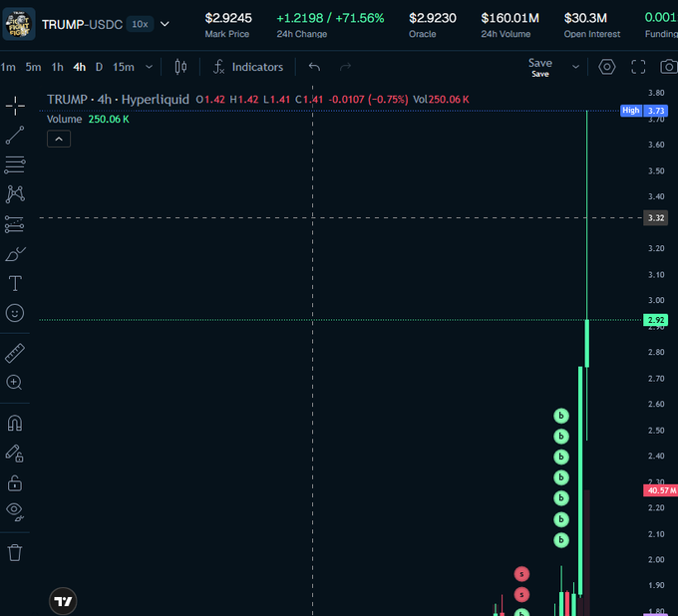Select the 15m timeframe
678x616 pixels.
coord(124,67)
